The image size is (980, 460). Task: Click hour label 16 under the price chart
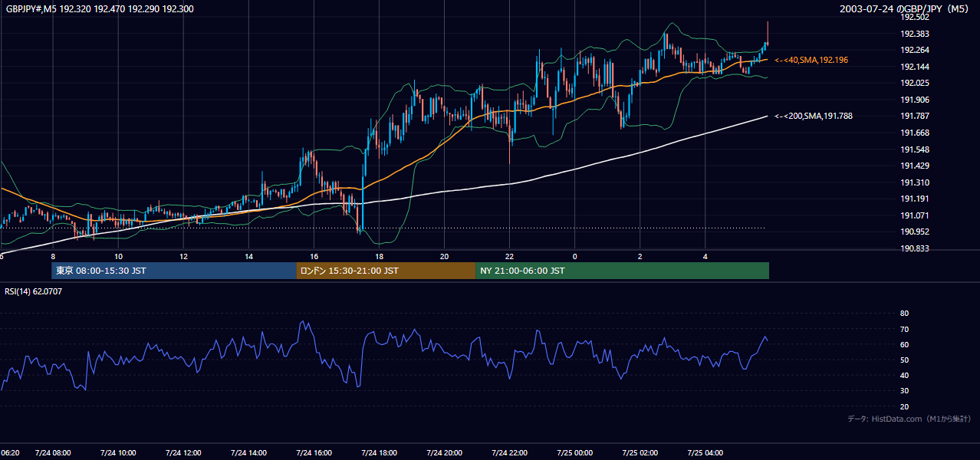(314, 256)
